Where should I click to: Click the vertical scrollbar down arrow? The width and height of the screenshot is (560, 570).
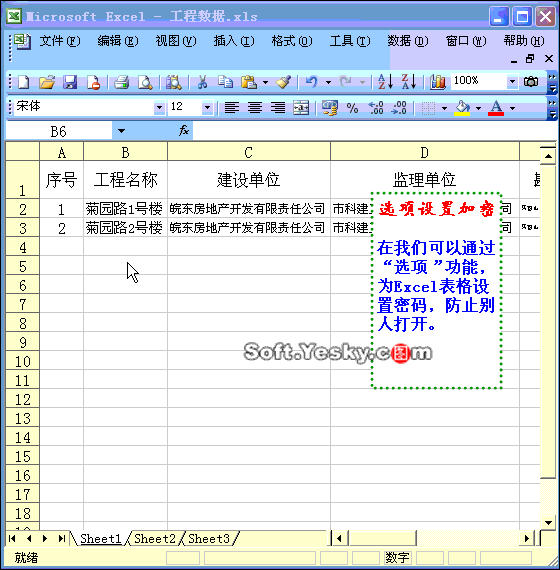(x=548, y=523)
